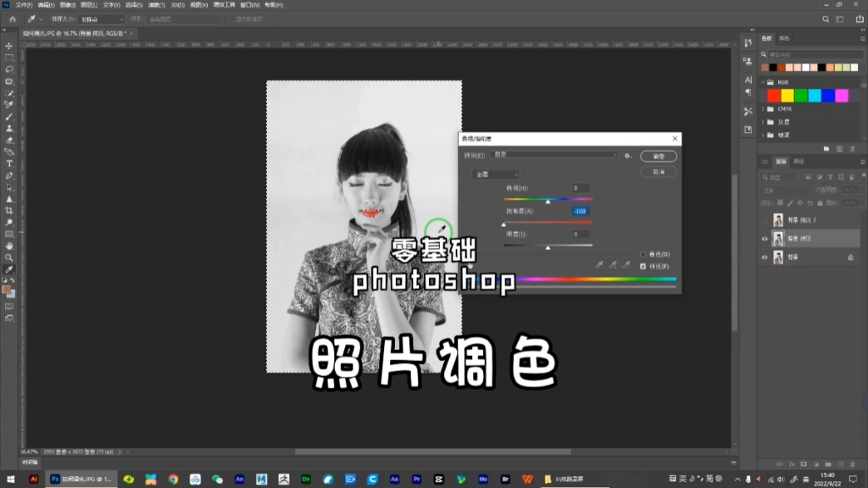Viewport: 868px width, 488px height.
Task: Click the 取消 button in the dialog
Action: [658, 171]
